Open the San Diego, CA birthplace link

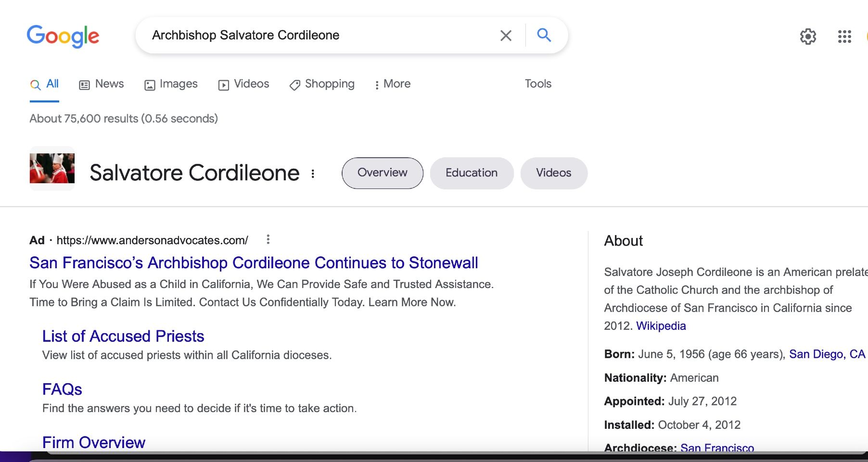[x=827, y=354]
